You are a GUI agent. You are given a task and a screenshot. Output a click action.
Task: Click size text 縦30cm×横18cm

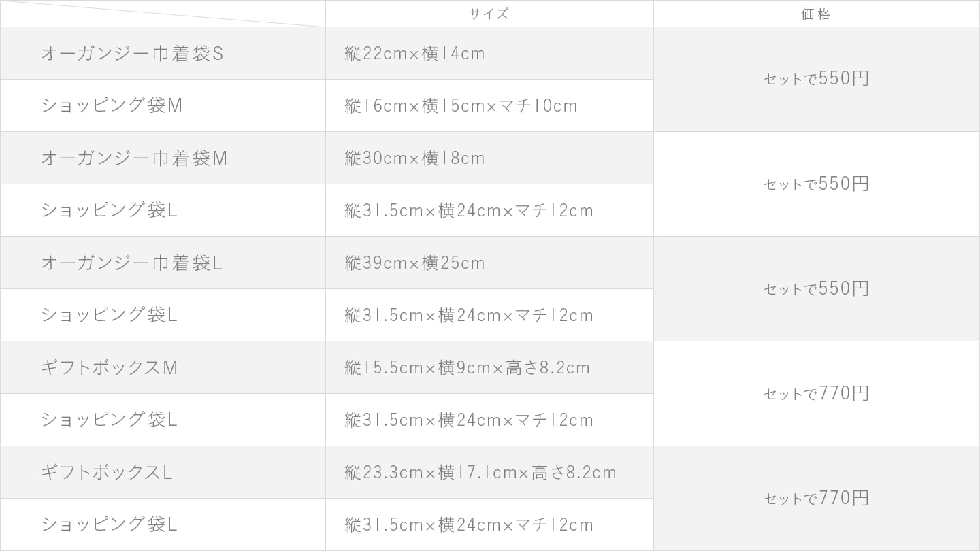[x=414, y=158]
